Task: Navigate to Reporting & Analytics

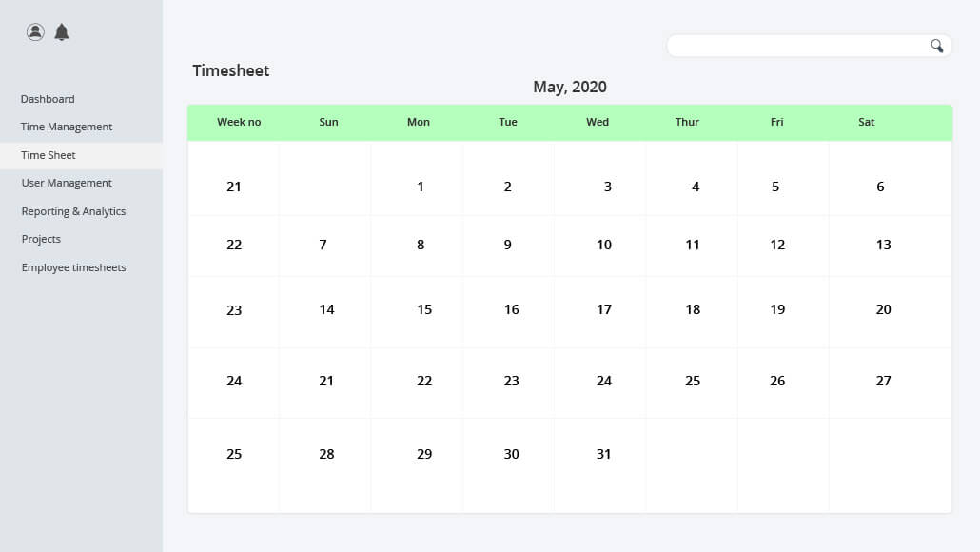Action: tap(73, 211)
